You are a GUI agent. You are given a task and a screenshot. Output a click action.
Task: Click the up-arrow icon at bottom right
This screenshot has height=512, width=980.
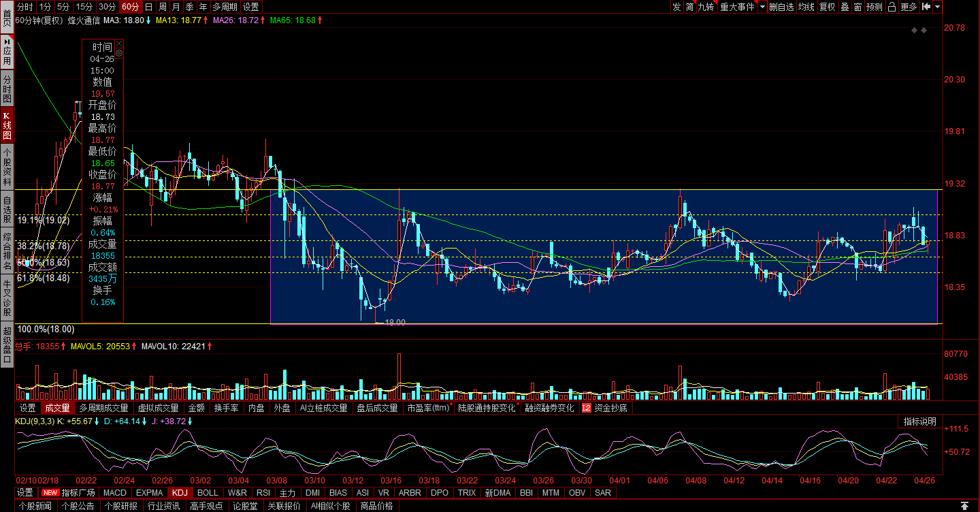tap(964, 506)
